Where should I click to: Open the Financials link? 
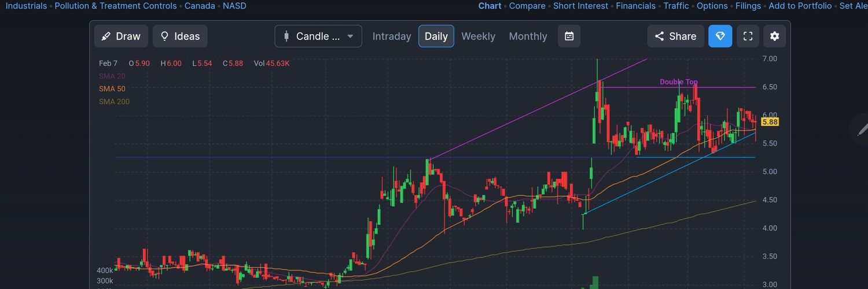click(x=635, y=6)
